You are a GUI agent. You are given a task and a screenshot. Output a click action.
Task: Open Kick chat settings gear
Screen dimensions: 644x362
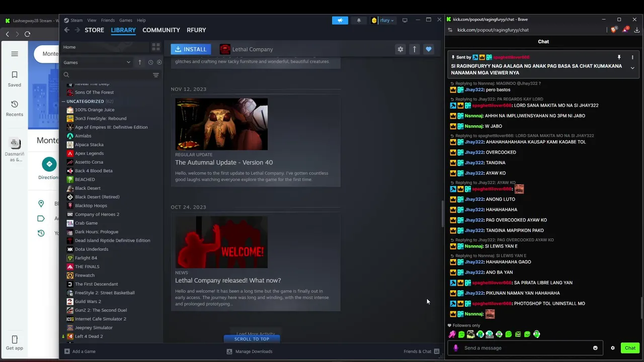click(613, 348)
